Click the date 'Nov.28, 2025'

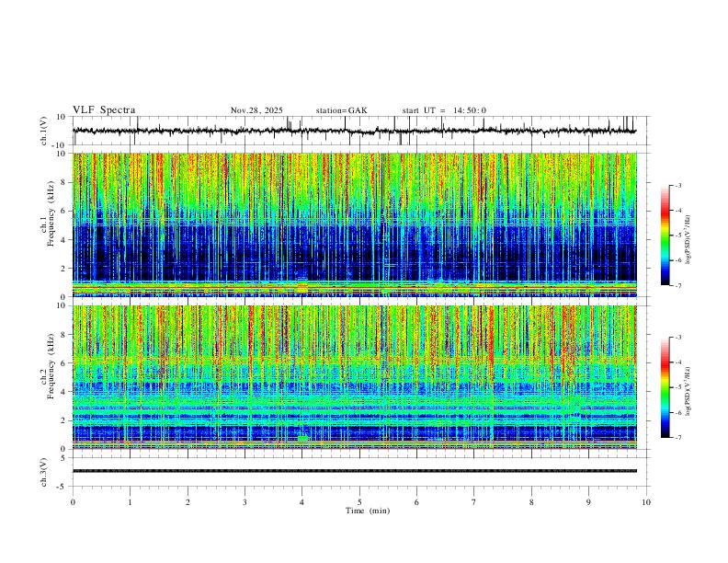pyautogui.click(x=256, y=110)
